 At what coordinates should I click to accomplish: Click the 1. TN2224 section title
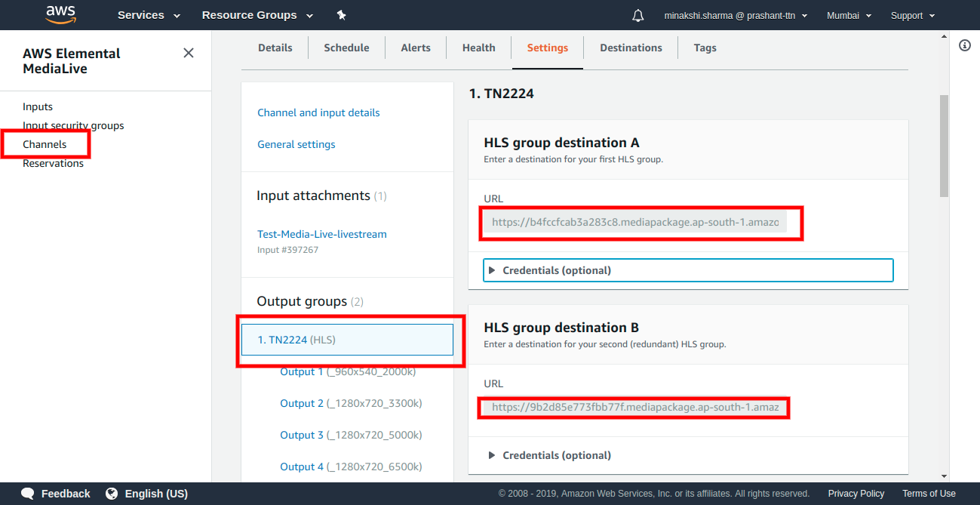tap(502, 94)
